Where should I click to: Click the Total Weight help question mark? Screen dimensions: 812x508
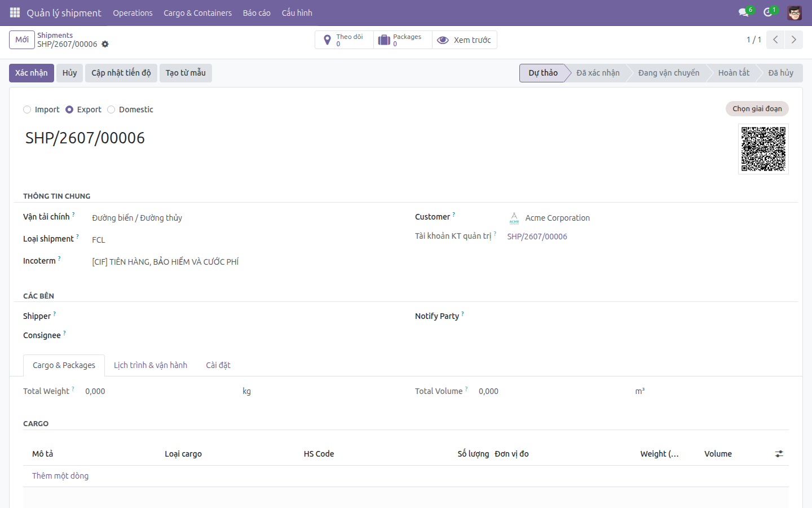click(73, 389)
